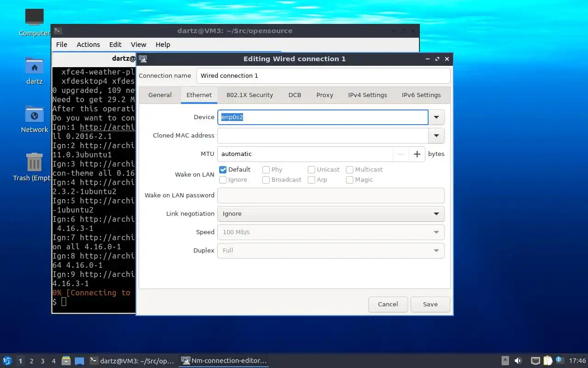Increase MTU with the plus button
Screen dimensions: 588x368
point(417,154)
